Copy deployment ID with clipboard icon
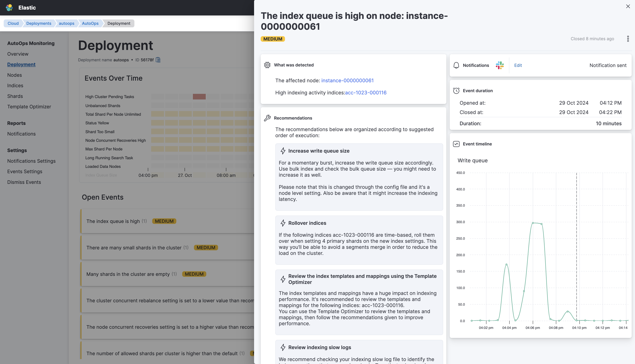 click(158, 60)
